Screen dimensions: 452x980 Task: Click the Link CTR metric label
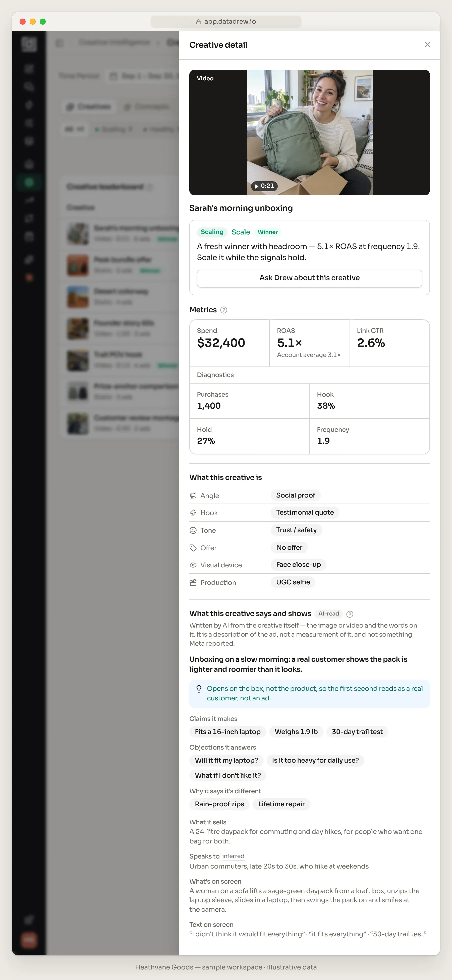[370, 331]
